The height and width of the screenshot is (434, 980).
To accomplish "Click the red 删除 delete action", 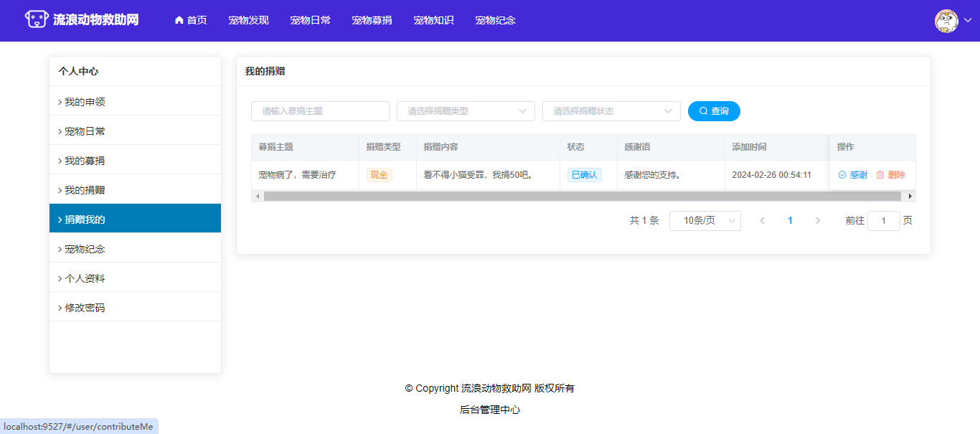I will point(890,175).
